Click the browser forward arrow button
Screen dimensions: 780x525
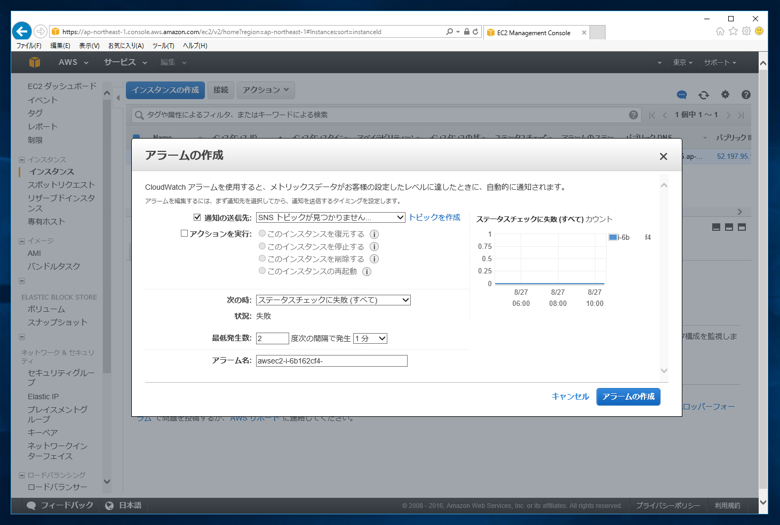(x=41, y=31)
